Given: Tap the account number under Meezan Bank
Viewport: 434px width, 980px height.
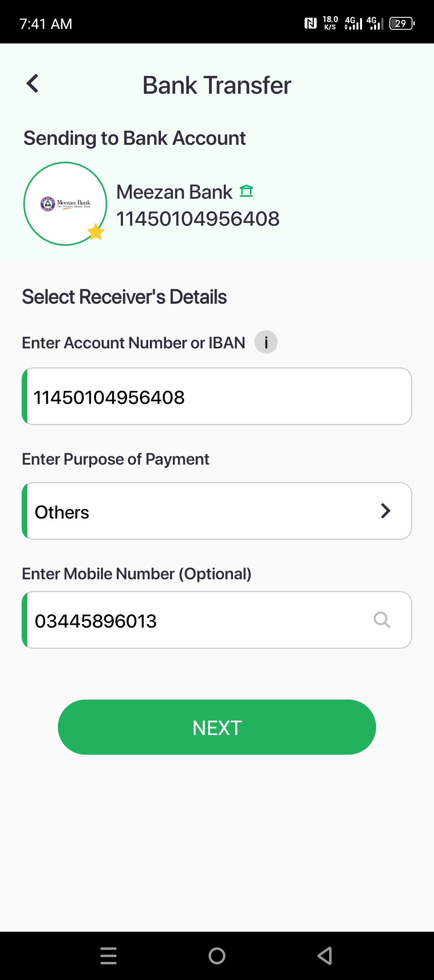Looking at the screenshot, I should click(x=198, y=219).
